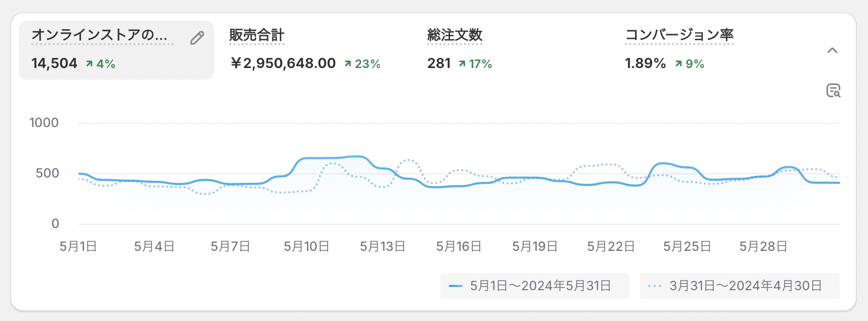
Task: Click the 4% sessions increase arrow
Action: click(x=89, y=64)
